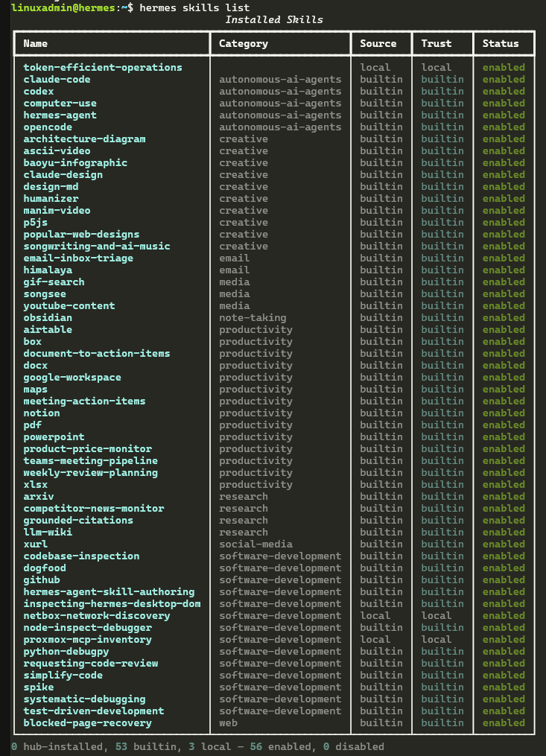Click the airtable skill name
Image resolution: width=546 pixels, height=756 pixels.
(48, 330)
